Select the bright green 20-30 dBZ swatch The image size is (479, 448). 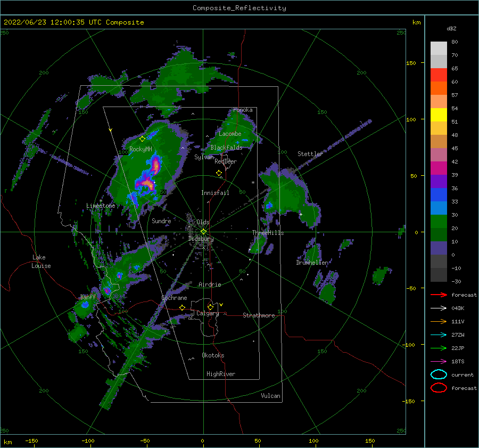click(439, 221)
